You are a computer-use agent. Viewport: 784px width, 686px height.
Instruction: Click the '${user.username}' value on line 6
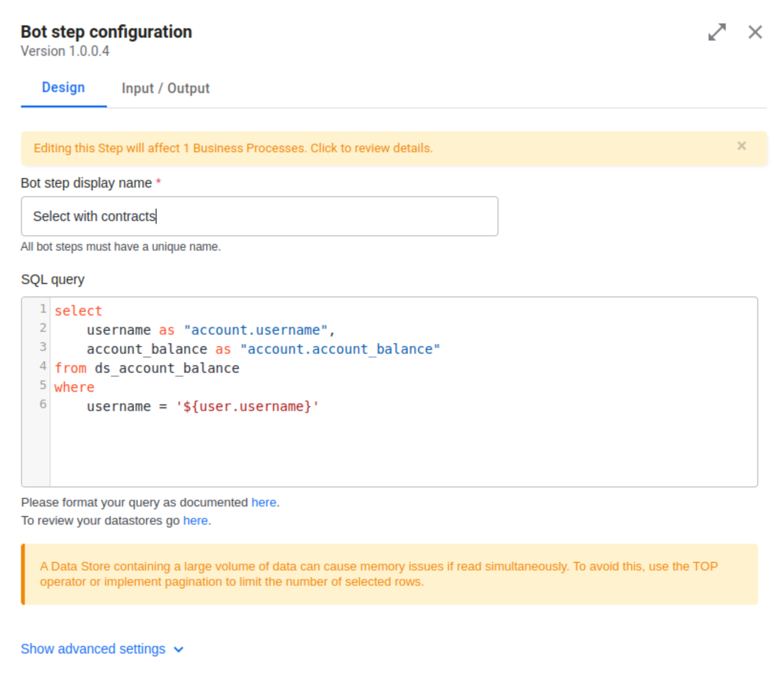(x=247, y=406)
